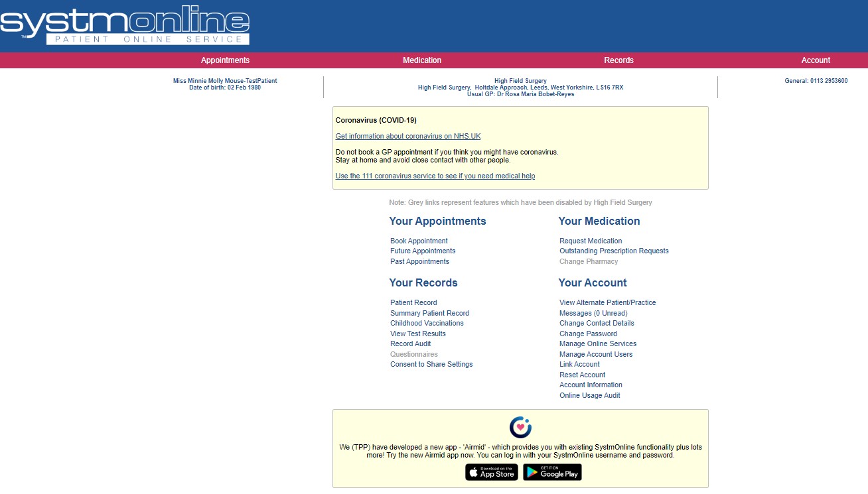Open the Summary Patient Record
Screen dimensions: 868x494
[429, 312]
